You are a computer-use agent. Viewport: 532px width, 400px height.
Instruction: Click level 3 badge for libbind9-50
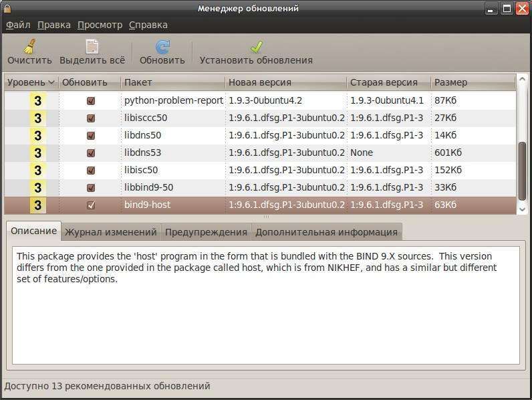pos(37,187)
